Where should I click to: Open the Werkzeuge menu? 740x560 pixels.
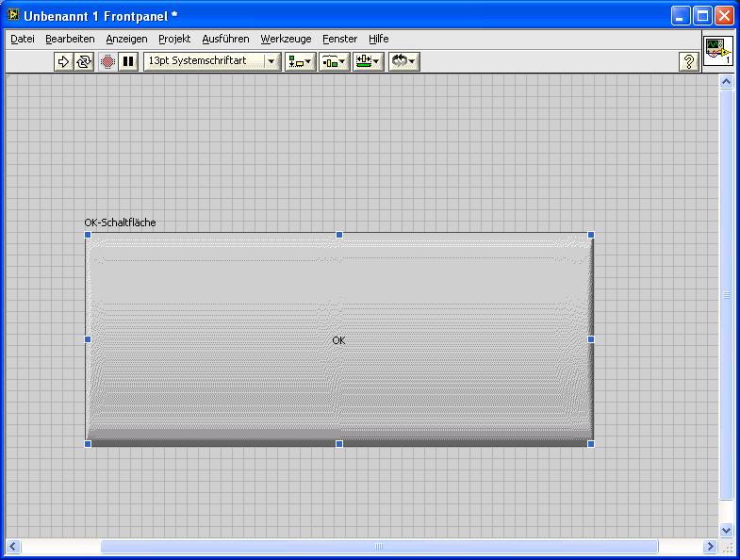(286, 39)
